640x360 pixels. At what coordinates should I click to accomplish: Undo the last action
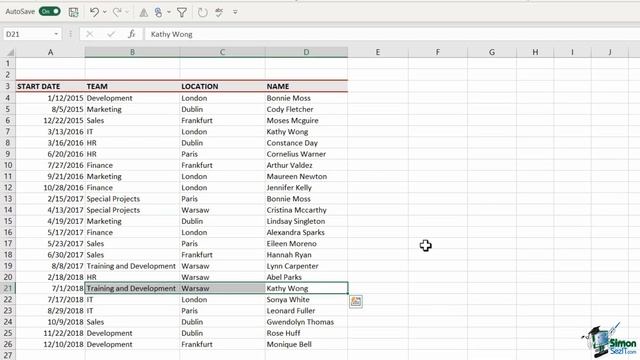(x=94, y=12)
